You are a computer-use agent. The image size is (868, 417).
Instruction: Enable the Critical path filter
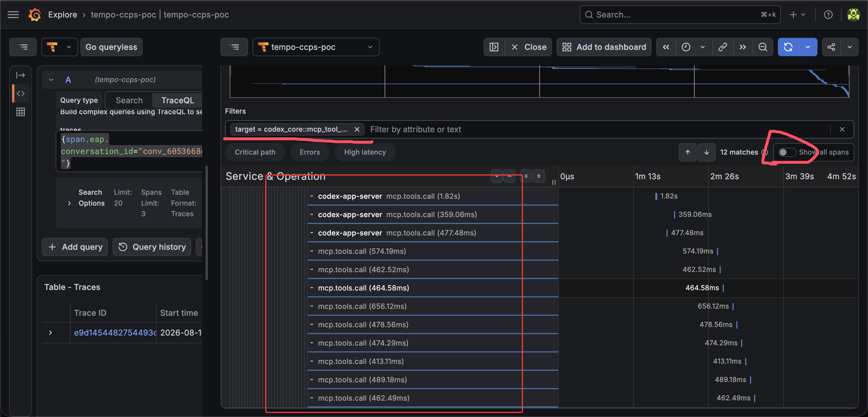tap(255, 152)
